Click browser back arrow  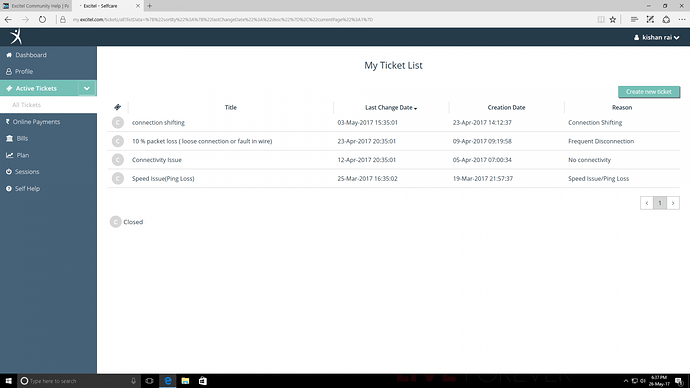[8, 19]
